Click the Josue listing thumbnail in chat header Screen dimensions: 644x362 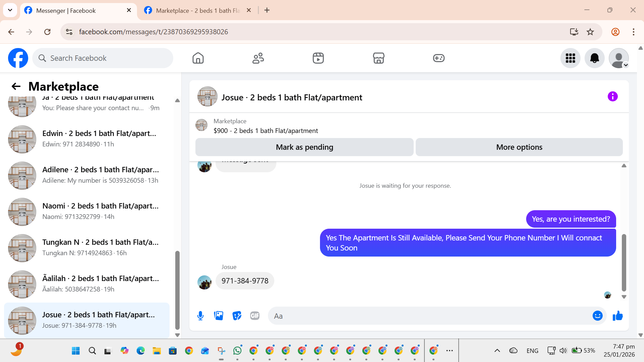coord(207,97)
